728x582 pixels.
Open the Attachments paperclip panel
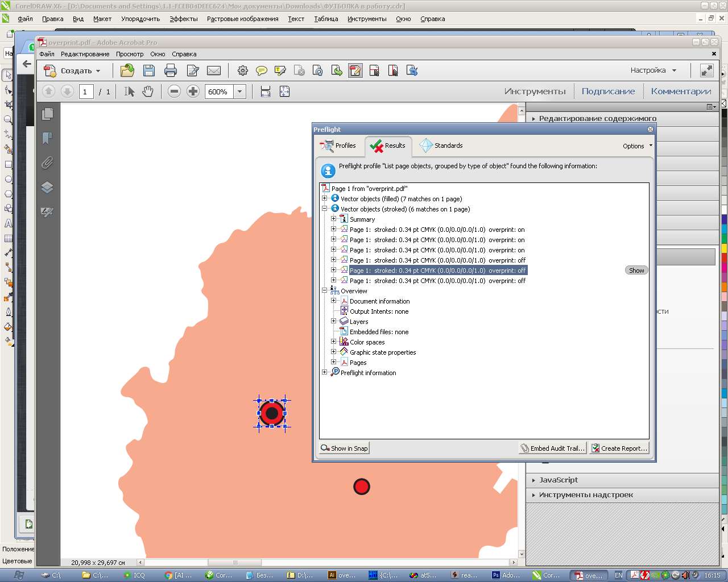click(x=47, y=163)
